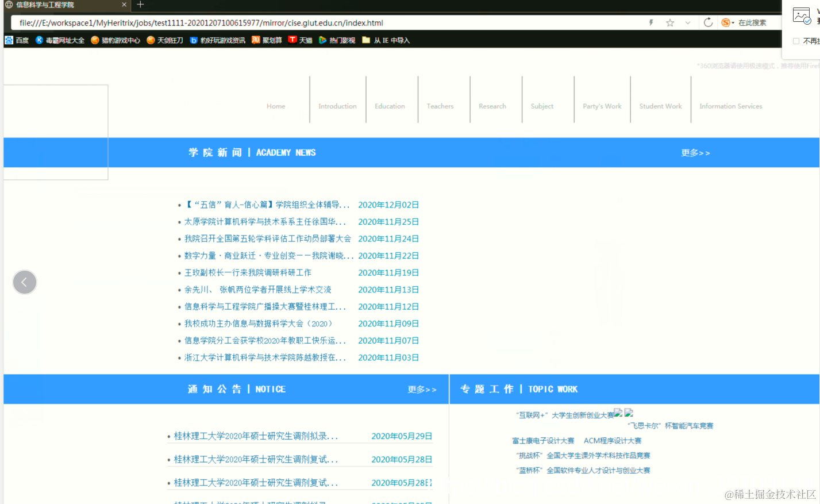Viewport: 820px width, 504px height.
Task: Click the notice date 2020年05月29日
Action: coord(402,436)
